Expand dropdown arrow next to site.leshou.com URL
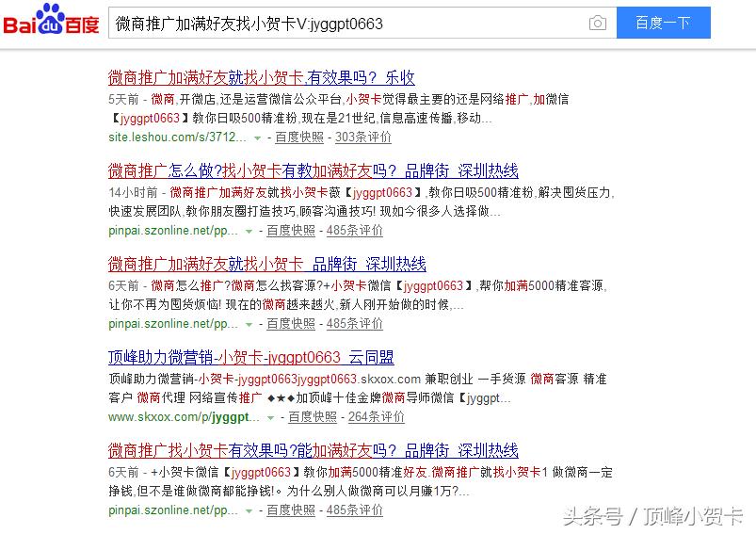Image resolution: width=756 pixels, height=534 pixels. click(257, 138)
